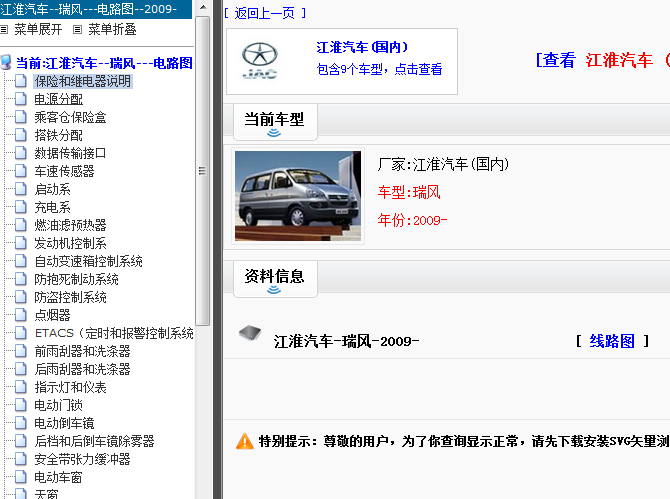
Task: Select 指示灯和仪表 entry
Action: [x=71, y=387]
